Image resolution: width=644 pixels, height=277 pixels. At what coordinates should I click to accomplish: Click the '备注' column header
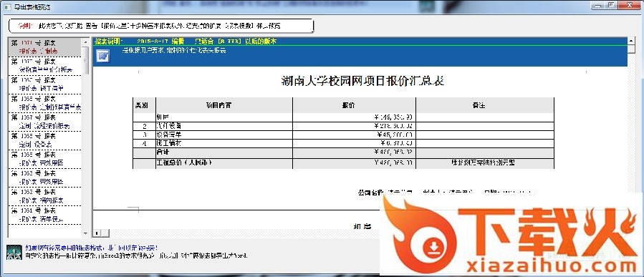click(485, 105)
